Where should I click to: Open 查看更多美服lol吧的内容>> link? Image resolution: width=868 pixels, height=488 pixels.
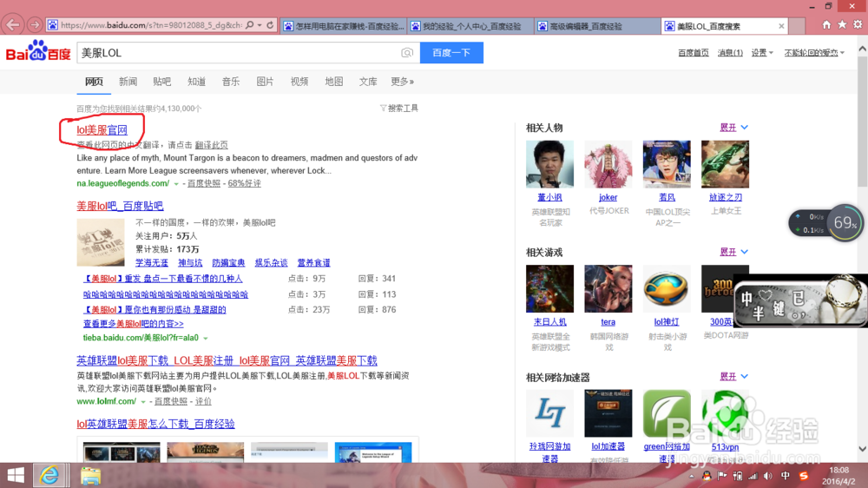point(134,324)
